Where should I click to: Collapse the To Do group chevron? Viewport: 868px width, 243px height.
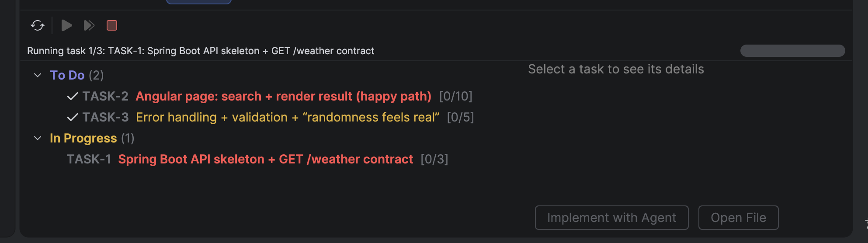click(x=38, y=75)
